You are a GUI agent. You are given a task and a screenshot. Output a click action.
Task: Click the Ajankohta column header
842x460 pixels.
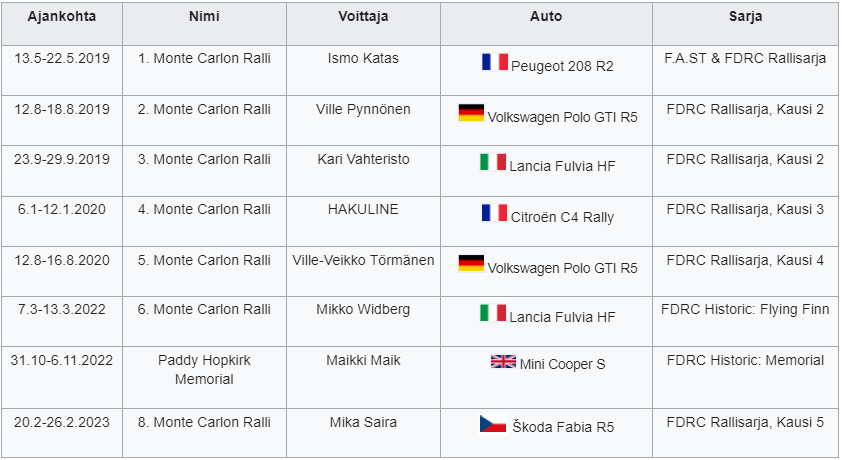pos(62,18)
